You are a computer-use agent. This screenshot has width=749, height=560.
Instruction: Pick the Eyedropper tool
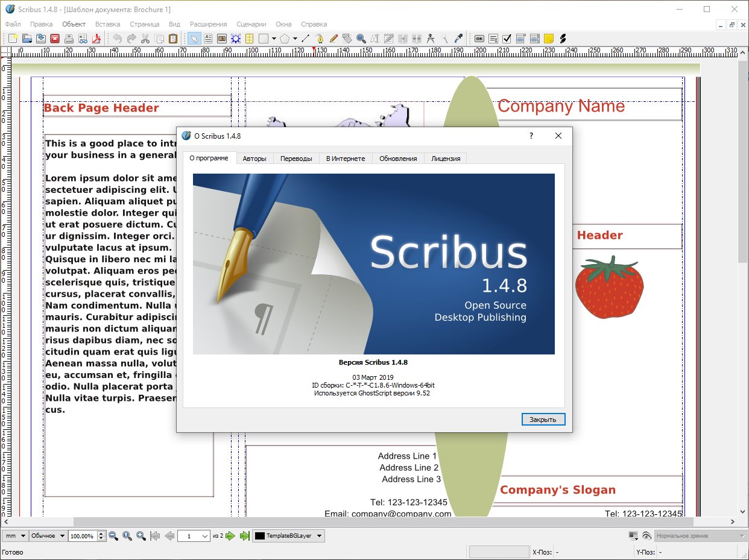[x=458, y=39]
